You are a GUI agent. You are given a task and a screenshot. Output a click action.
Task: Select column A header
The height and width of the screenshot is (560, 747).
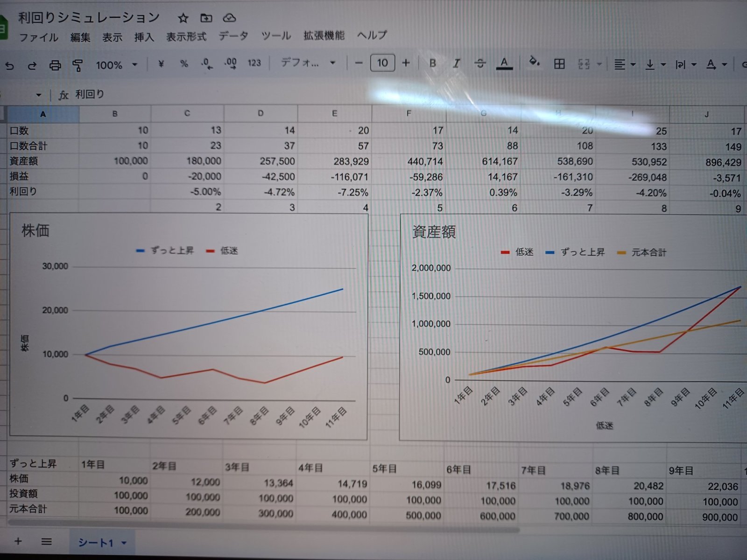tap(43, 114)
